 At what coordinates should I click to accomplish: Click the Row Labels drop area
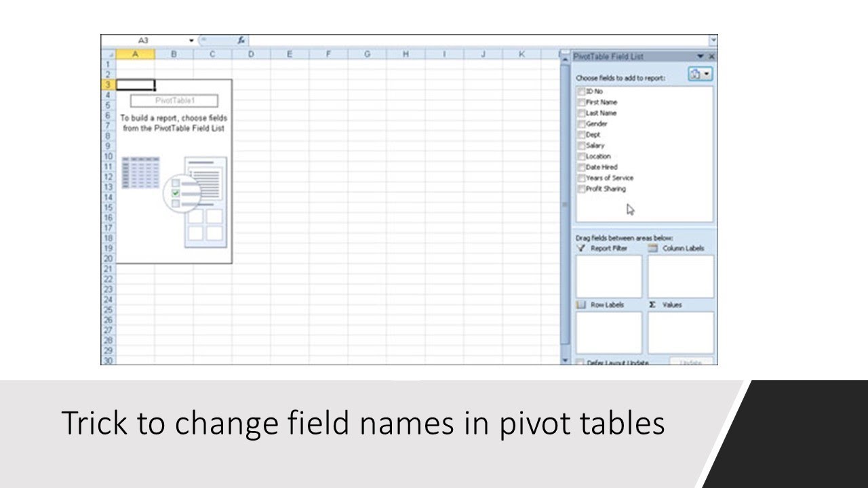[608, 333]
